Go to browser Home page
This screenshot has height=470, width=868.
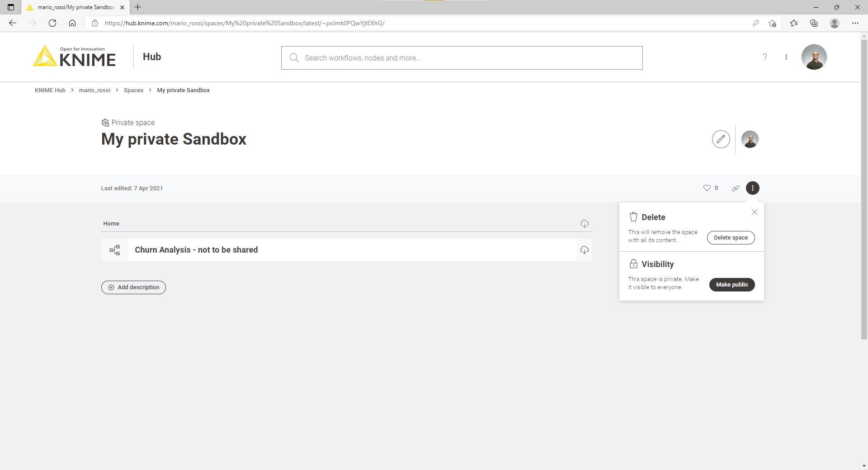(72, 23)
